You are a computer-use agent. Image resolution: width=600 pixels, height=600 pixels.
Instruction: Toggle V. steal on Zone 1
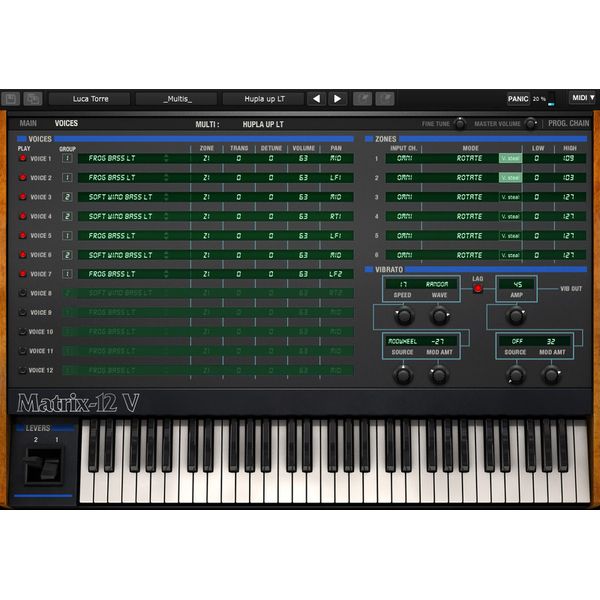pyautogui.click(x=510, y=158)
